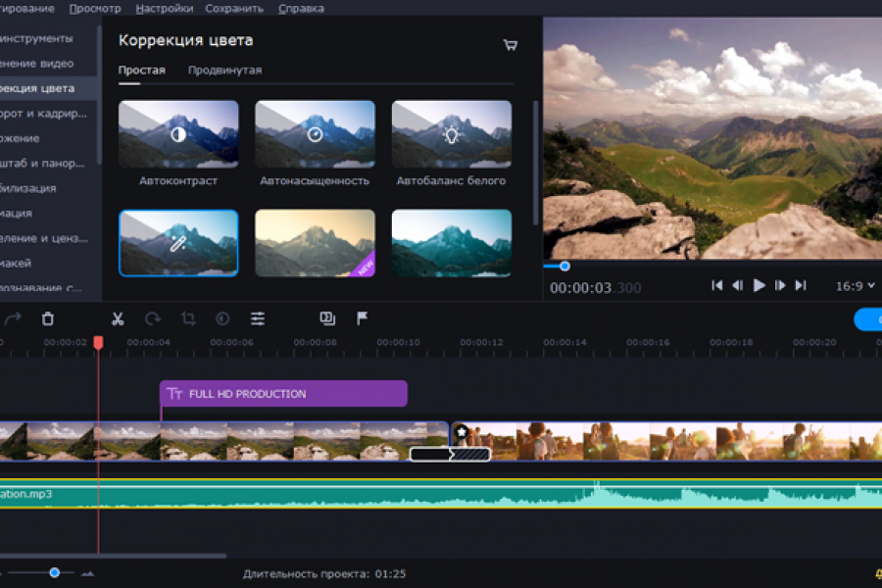This screenshot has width=882, height=588.
Task: Select the FULL HD PRODUCTION title clip
Action: 283,394
